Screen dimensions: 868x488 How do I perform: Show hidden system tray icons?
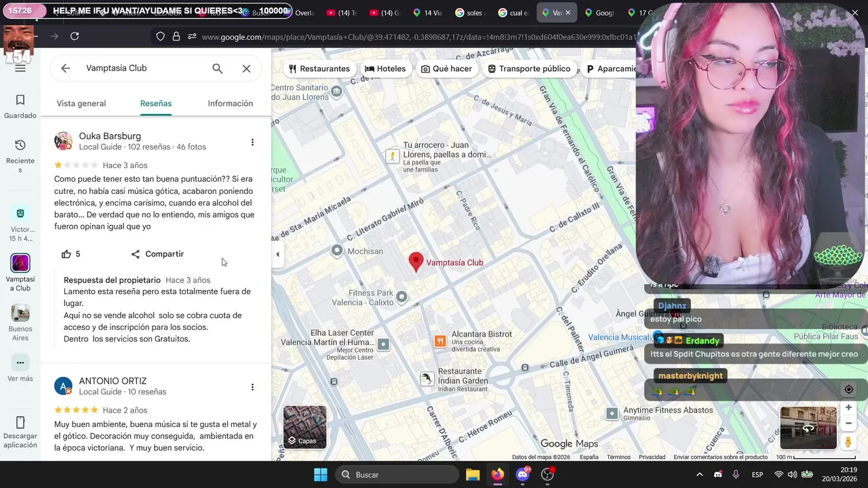pos(699,474)
